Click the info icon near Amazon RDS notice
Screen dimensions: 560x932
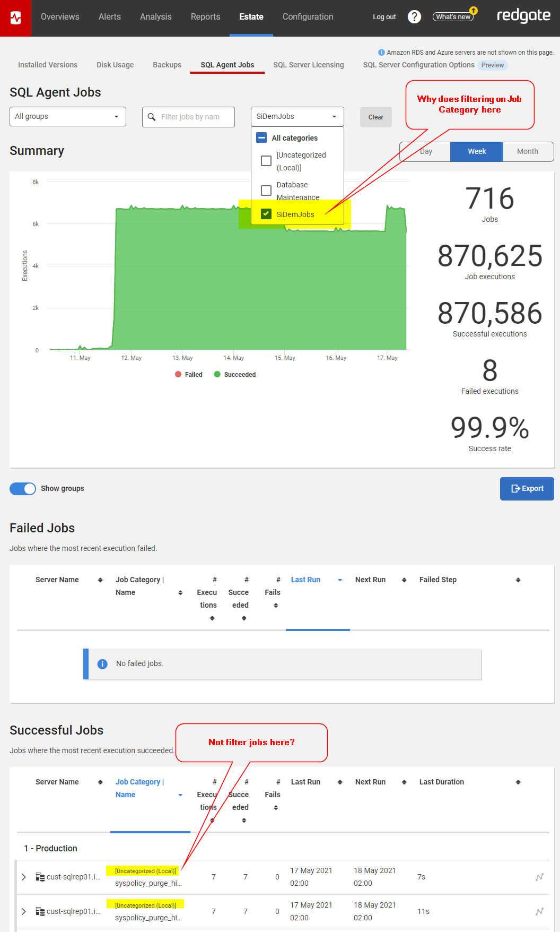point(381,53)
